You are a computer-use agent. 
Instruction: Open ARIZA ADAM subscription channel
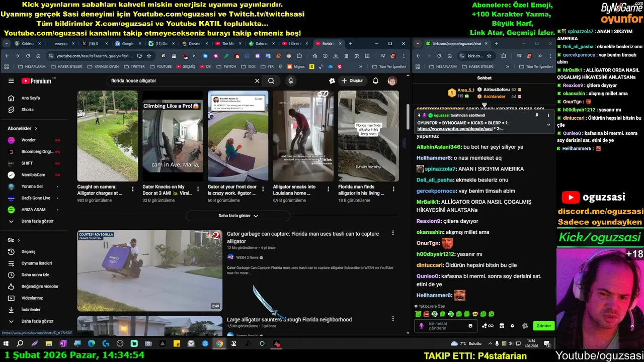[34, 210]
